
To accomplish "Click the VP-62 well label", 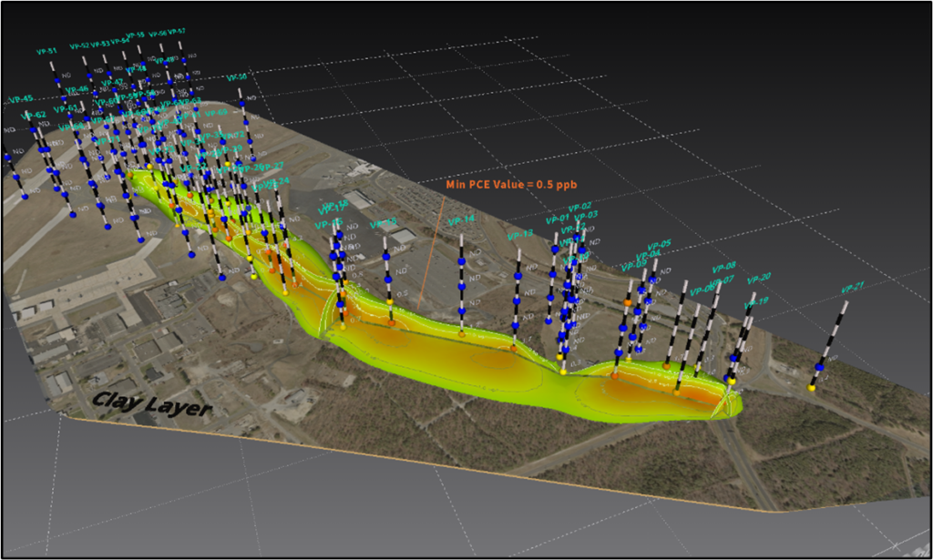I will click(x=34, y=115).
